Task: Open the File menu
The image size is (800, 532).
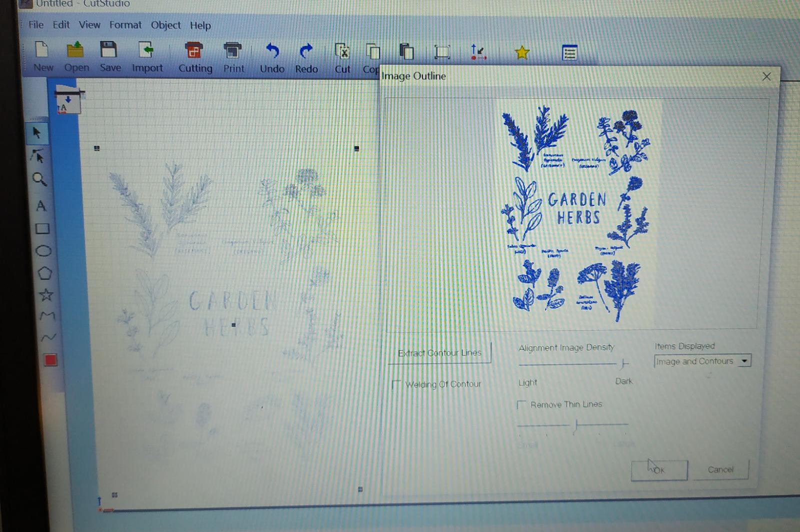Action: tap(36, 24)
